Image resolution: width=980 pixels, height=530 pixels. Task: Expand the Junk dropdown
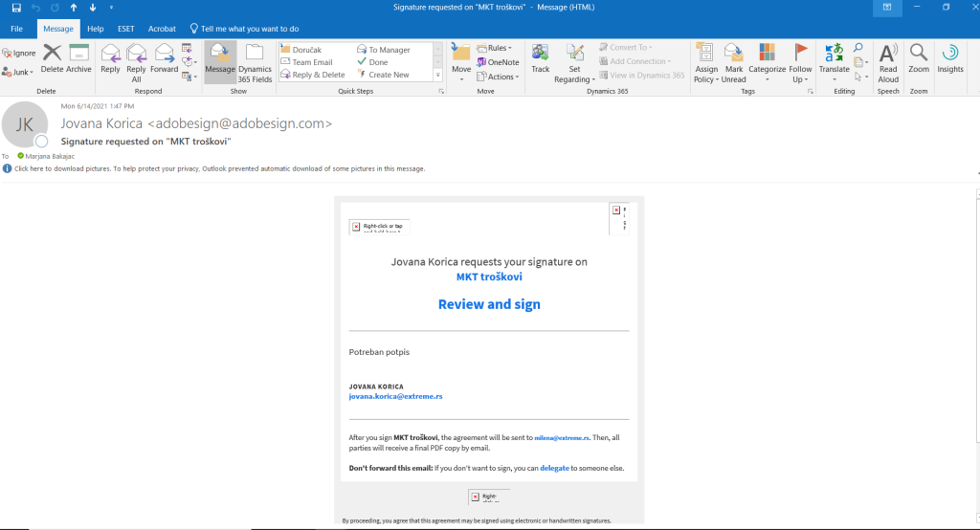tap(20, 72)
